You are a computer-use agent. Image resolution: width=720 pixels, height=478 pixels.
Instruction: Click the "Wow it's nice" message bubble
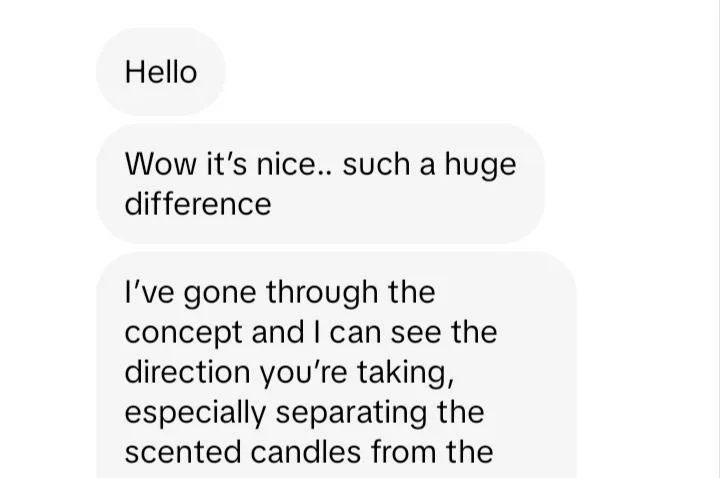pyautogui.click(x=321, y=184)
